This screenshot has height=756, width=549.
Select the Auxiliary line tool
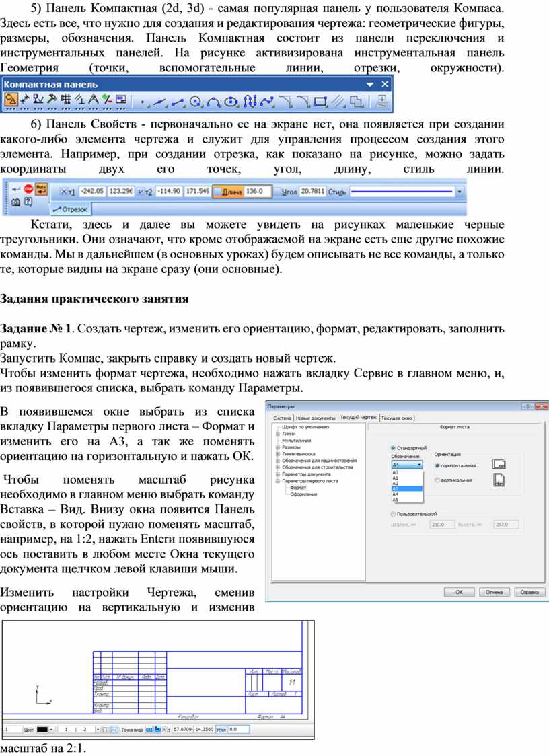160,102
